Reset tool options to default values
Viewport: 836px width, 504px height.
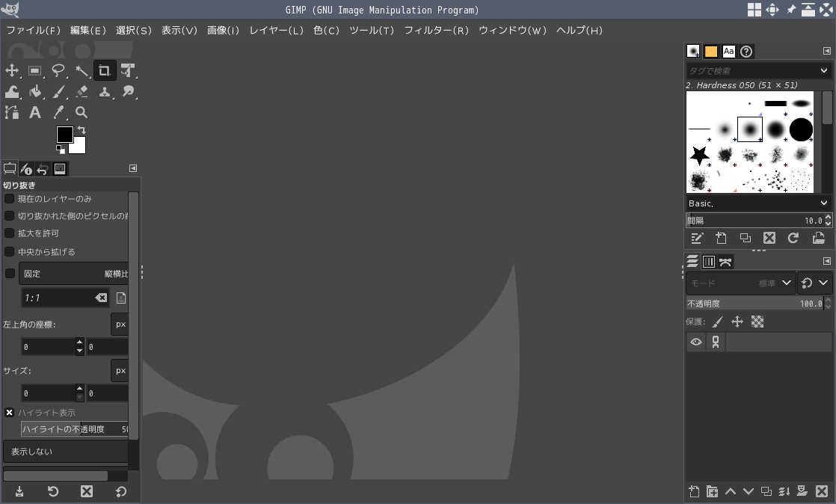[121, 492]
